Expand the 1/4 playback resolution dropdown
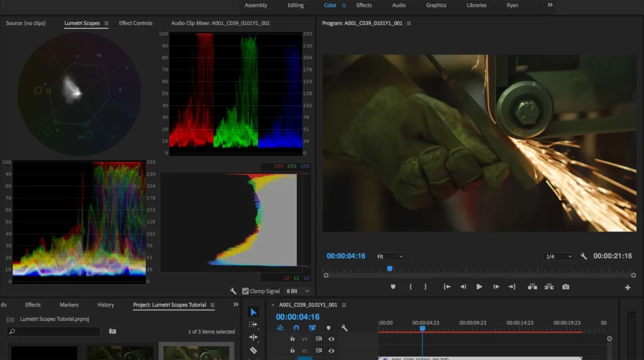 [x=558, y=256]
